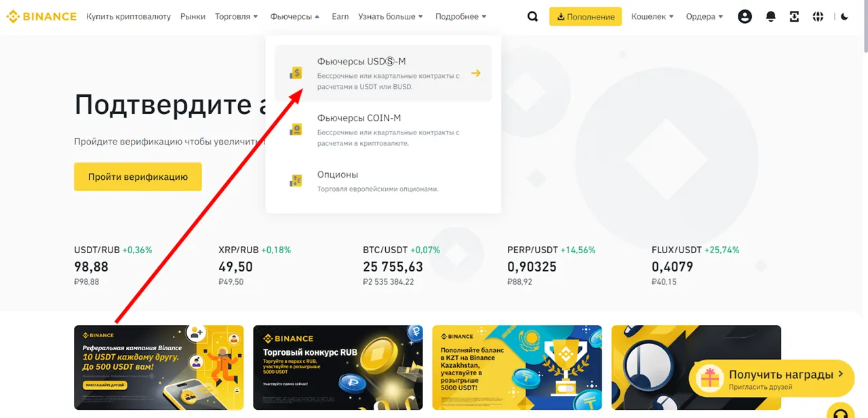Open the language globe icon
Image resolution: width=868 pixels, height=418 pixels.
(818, 17)
